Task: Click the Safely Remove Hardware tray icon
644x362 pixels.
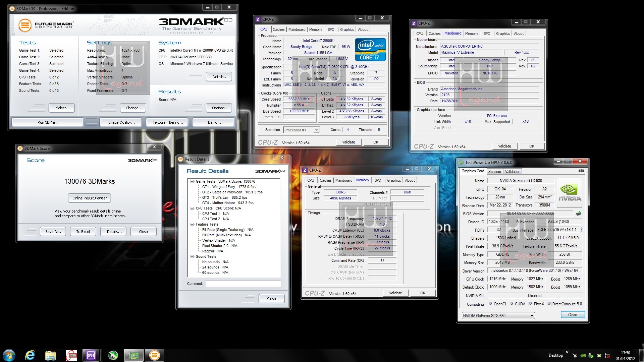Action: click(591, 356)
